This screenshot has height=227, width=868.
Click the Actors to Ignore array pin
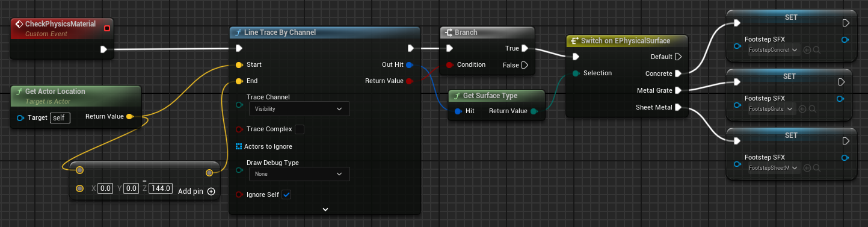point(239,146)
